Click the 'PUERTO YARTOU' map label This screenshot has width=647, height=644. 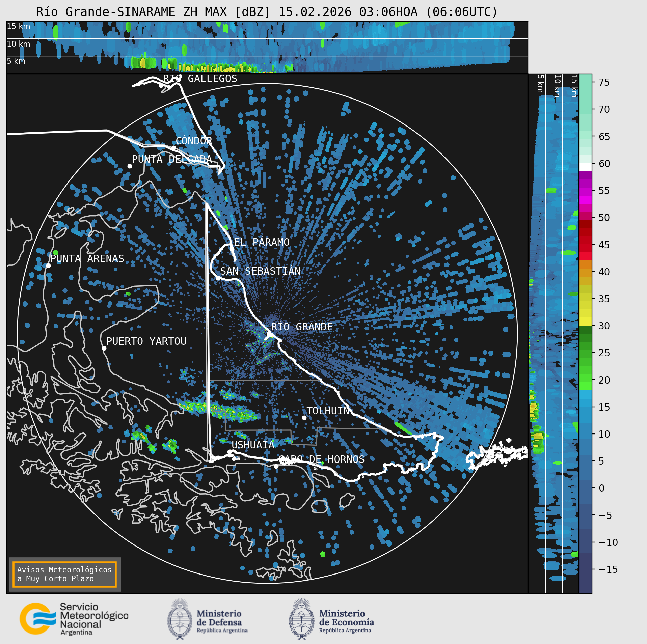(x=146, y=341)
